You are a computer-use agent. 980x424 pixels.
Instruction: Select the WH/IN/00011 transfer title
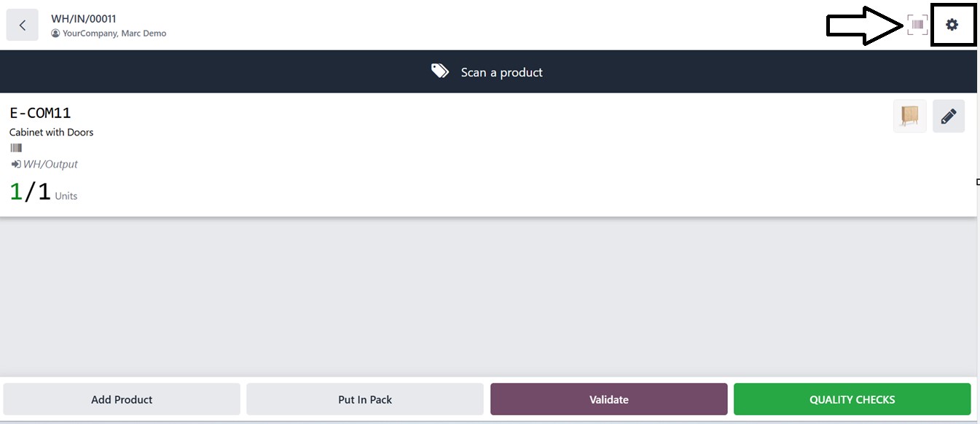point(84,19)
